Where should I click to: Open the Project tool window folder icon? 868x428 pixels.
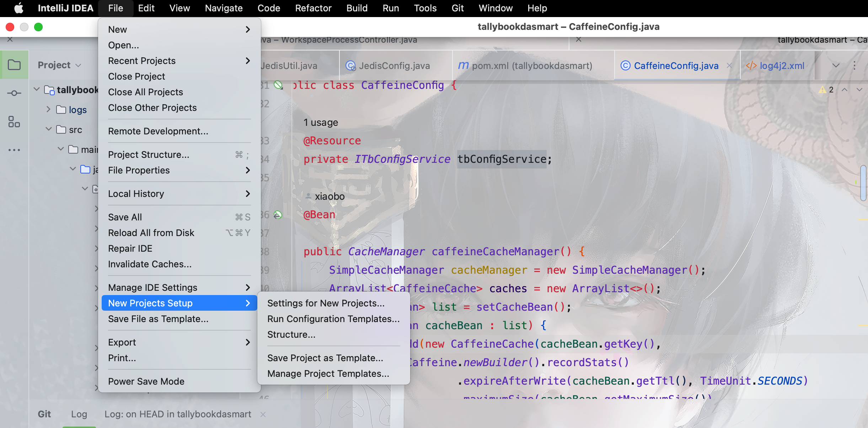coord(14,65)
